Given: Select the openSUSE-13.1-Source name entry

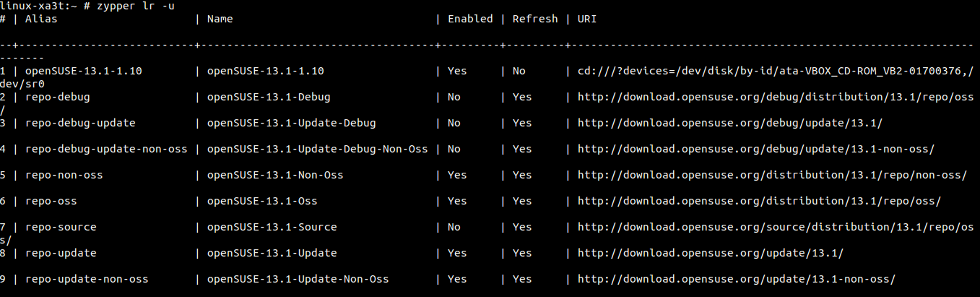Looking at the screenshot, I should 272,227.
